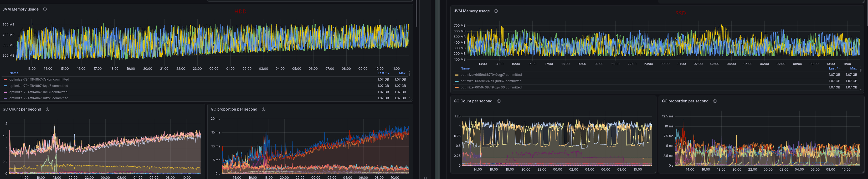Click Name column header in left legend
Screen dimensions: 868x179
point(14,73)
